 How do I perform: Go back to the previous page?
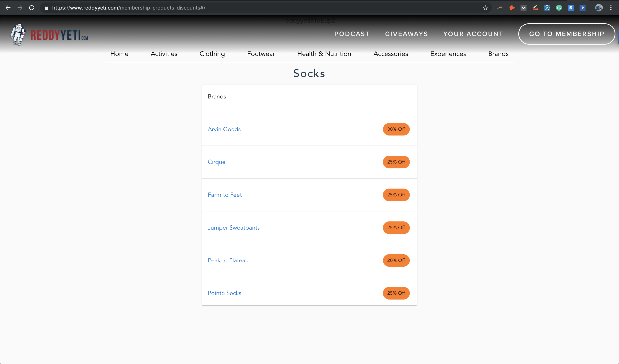[x=8, y=8]
